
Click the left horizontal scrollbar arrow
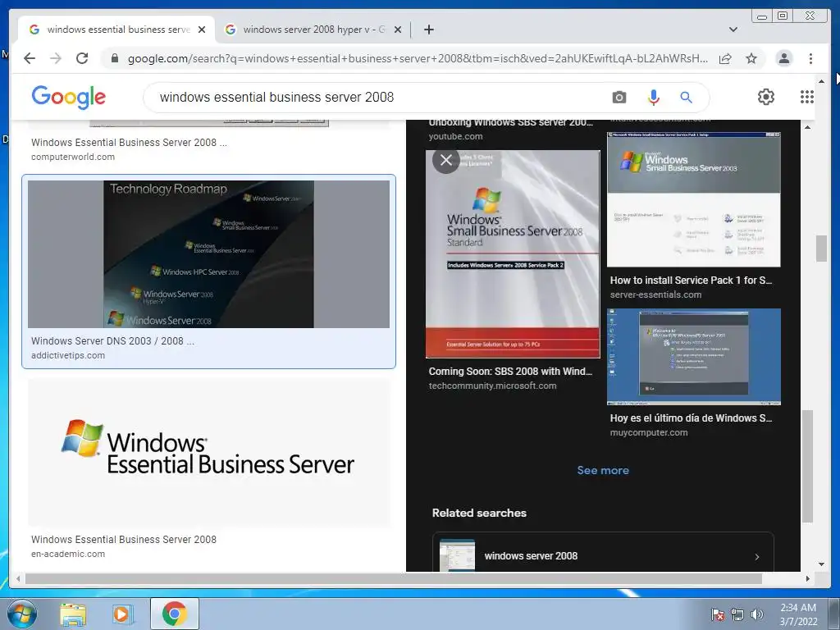point(18,578)
